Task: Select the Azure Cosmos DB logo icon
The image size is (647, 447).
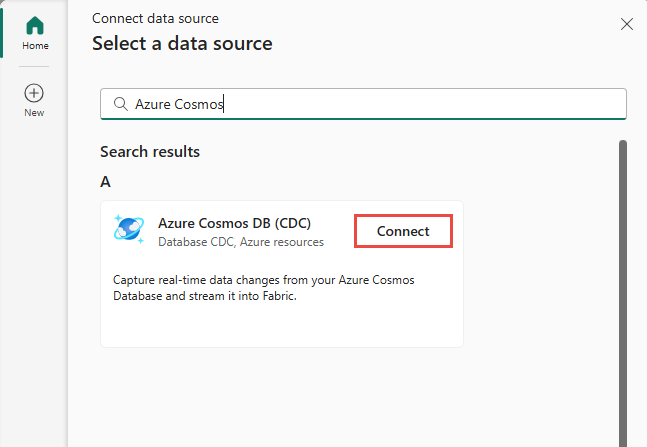Action: pyautogui.click(x=130, y=231)
